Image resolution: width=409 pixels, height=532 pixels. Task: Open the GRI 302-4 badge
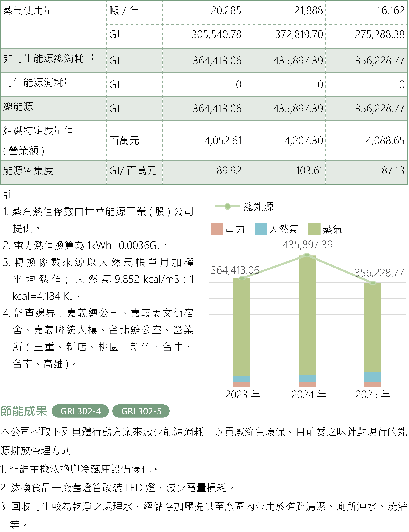pos(80,411)
